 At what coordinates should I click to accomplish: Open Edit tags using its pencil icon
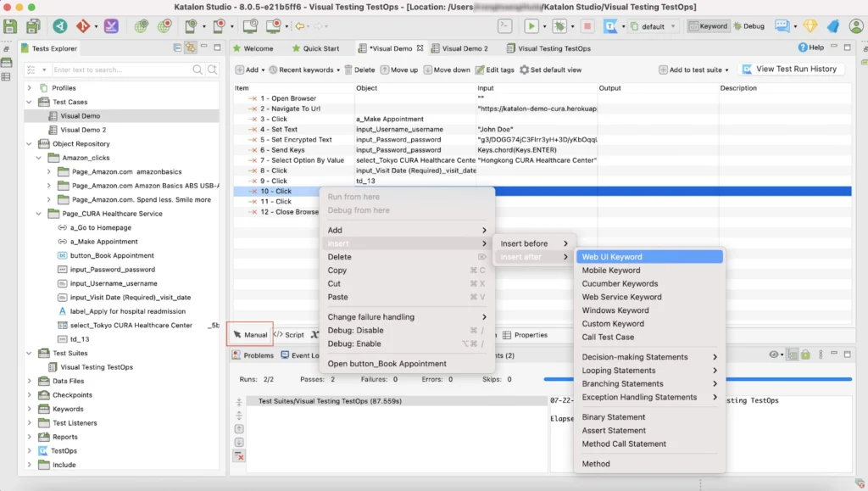(x=480, y=69)
